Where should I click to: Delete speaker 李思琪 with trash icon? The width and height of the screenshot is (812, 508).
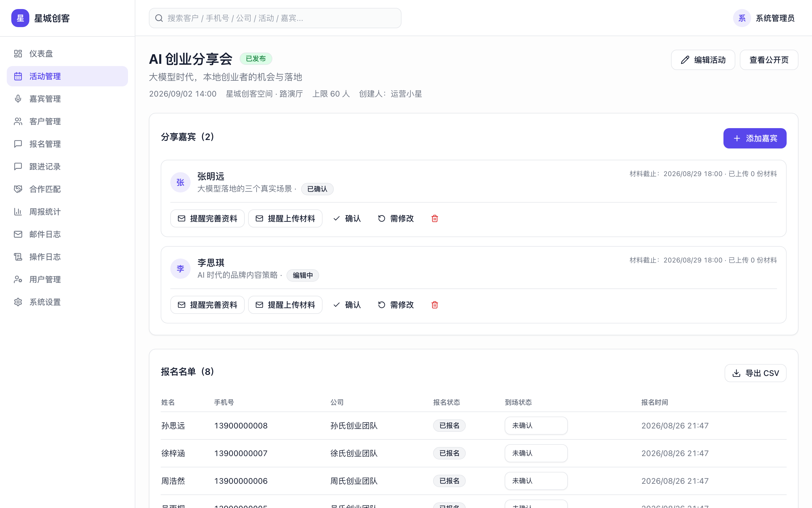434,305
